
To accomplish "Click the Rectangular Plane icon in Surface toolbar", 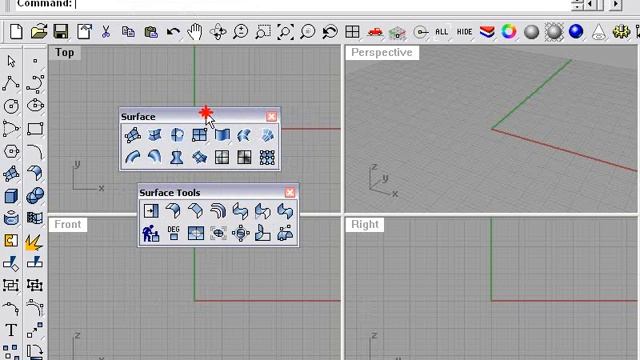I will 200,135.
